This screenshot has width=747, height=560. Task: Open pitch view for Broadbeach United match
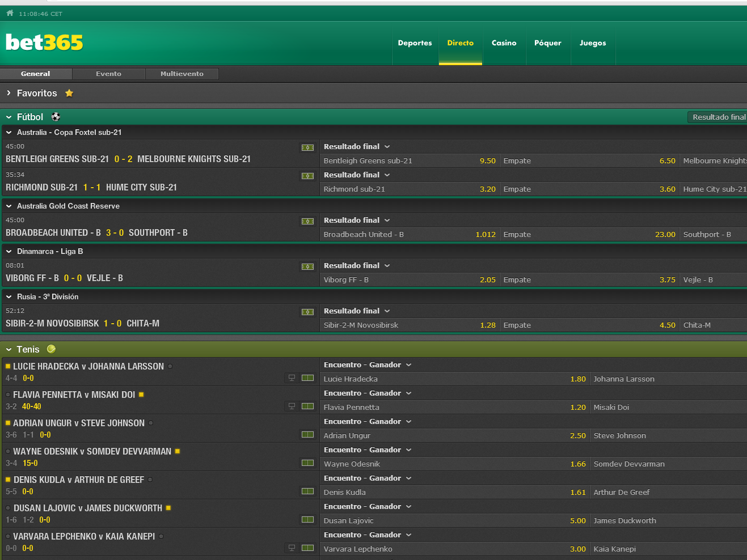(307, 221)
